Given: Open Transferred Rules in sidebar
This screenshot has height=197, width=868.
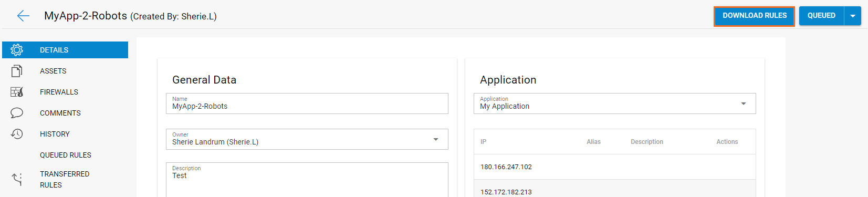Looking at the screenshot, I should 65,179.
